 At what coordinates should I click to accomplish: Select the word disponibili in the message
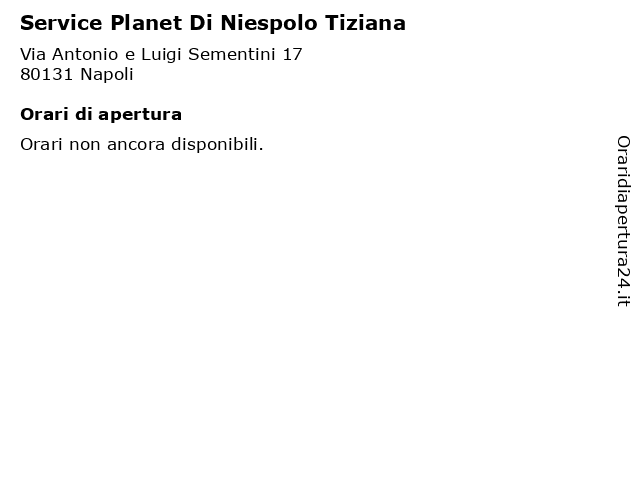coord(217,144)
